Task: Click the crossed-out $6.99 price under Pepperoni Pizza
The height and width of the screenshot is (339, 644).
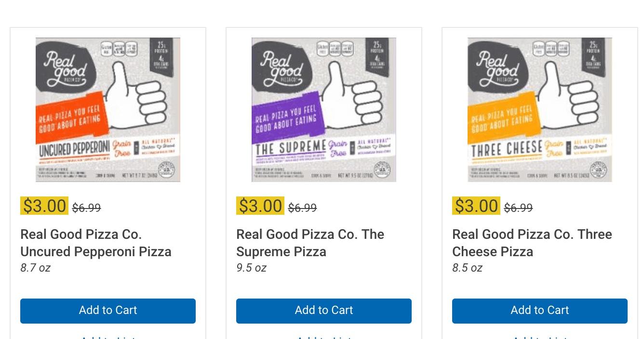Action: click(87, 208)
